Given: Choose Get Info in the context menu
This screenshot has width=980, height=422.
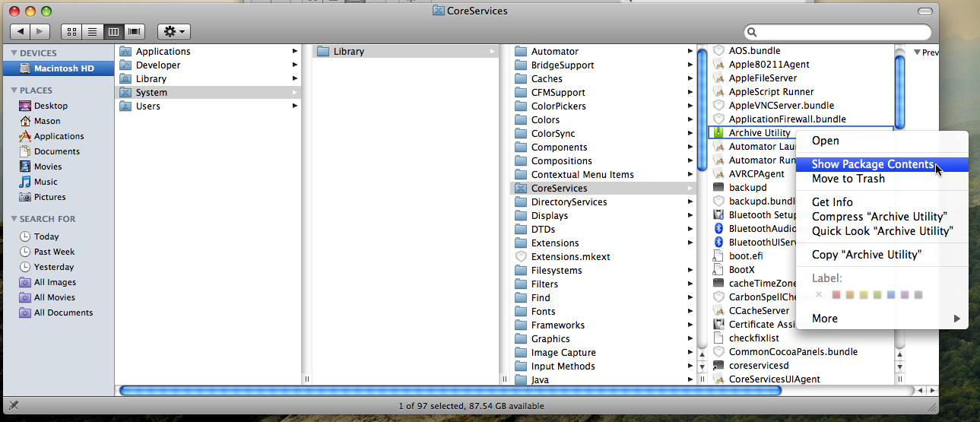Looking at the screenshot, I should point(882,202).
